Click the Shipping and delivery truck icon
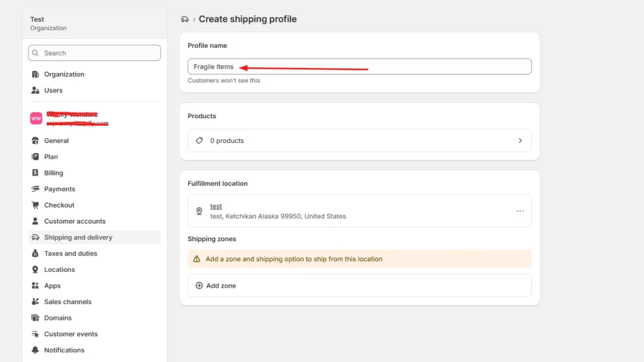Viewport: 644px width, 362px height. 35,237
